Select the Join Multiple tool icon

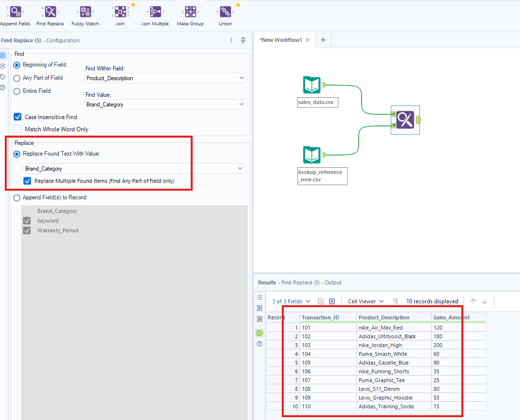coord(155,12)
